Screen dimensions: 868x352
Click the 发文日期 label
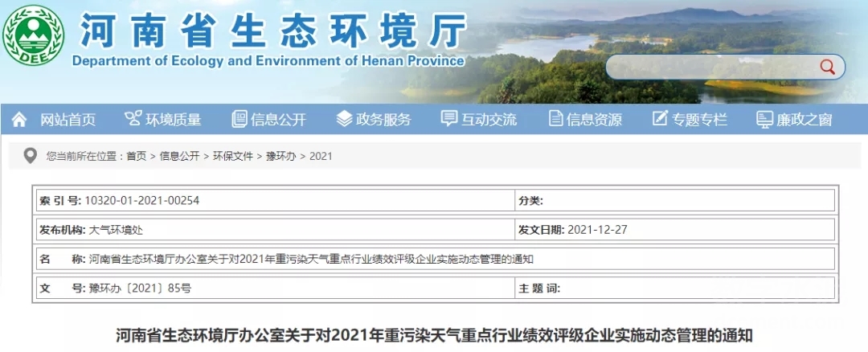point(542,230)
